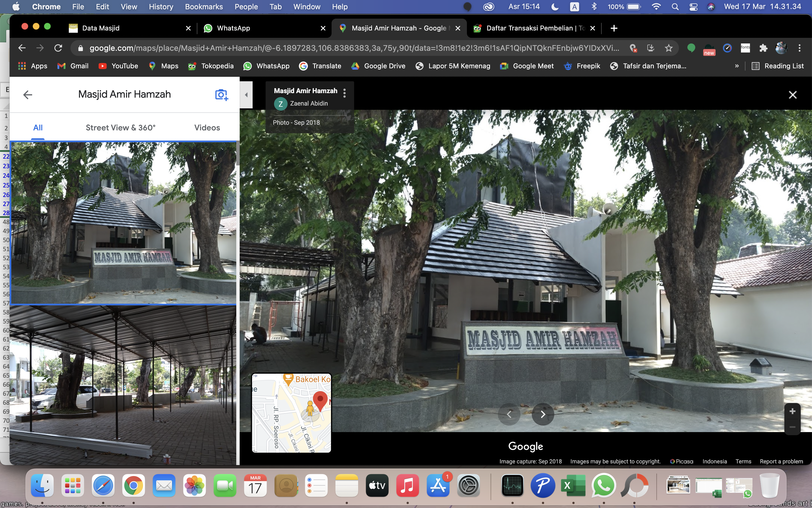Open the Gmail bookmark
812x508 pixels.
73,66
